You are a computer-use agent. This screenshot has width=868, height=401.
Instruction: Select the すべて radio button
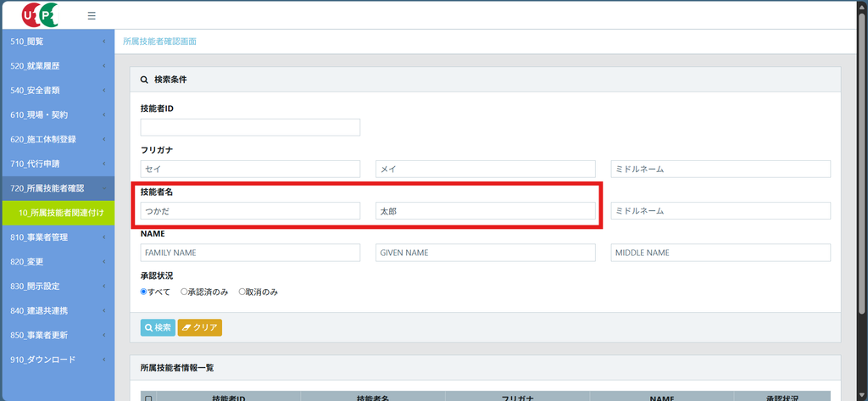point(143,292)
